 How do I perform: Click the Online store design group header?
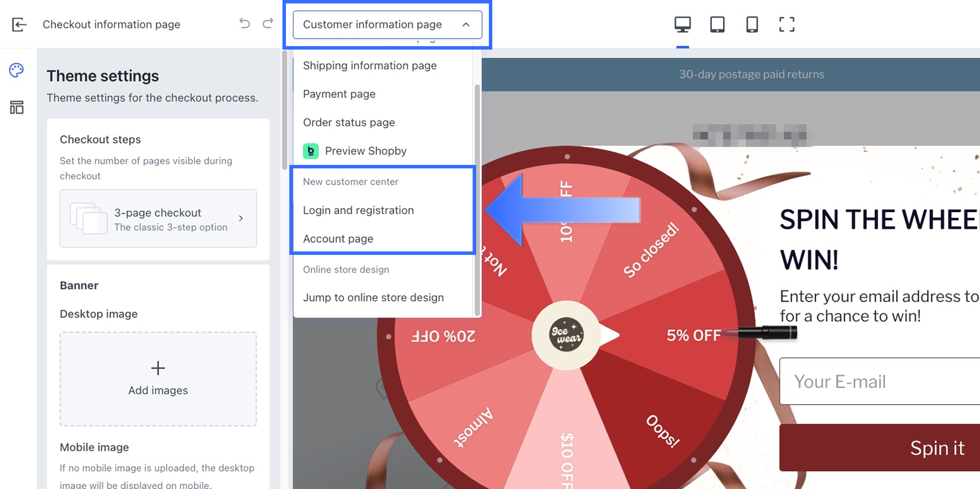[x=346, y=269]
